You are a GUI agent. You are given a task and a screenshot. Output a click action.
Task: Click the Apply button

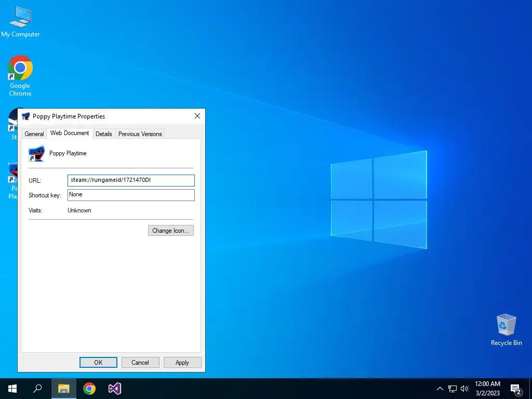182,362
